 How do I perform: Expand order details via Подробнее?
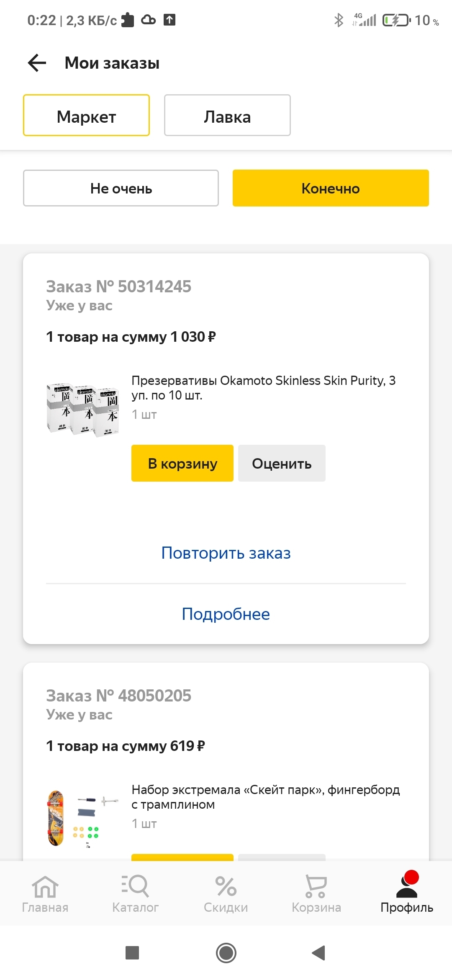pyautogui.click(x=226, y=614)
